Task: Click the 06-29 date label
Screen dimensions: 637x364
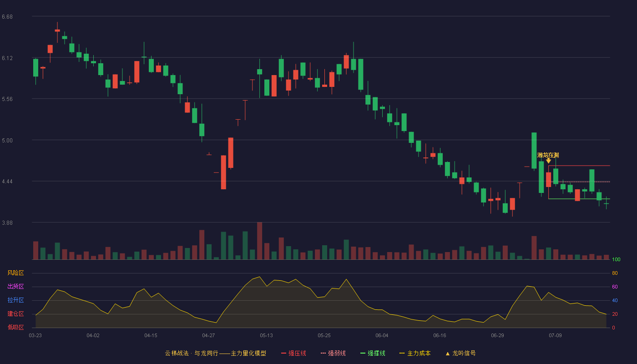Action: coord(497,335)
